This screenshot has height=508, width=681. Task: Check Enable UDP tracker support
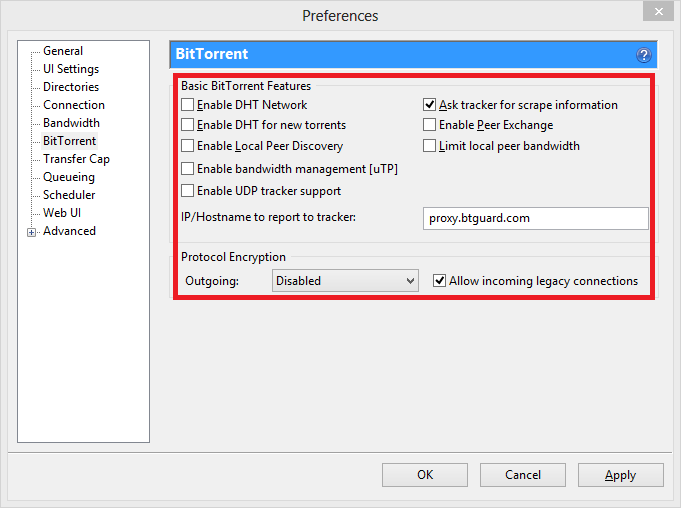(x=188, y=191)
